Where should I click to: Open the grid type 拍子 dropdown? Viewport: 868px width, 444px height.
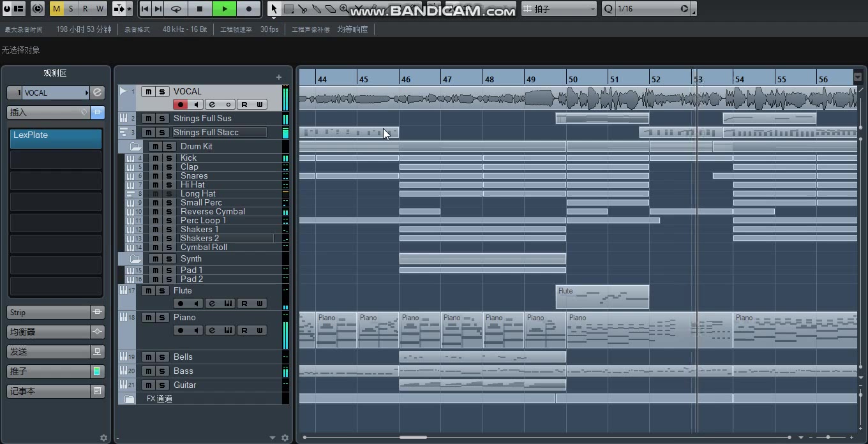coord(560,9)
